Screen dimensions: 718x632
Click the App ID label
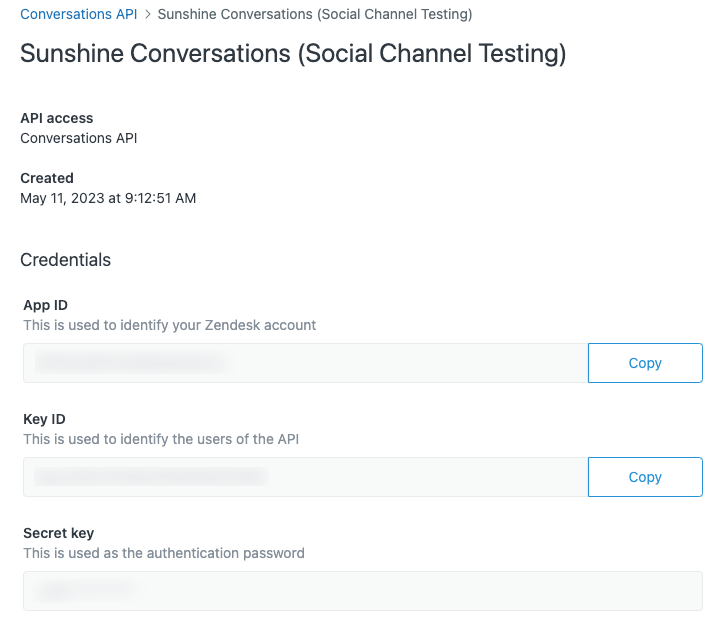(x=45, y=305)
